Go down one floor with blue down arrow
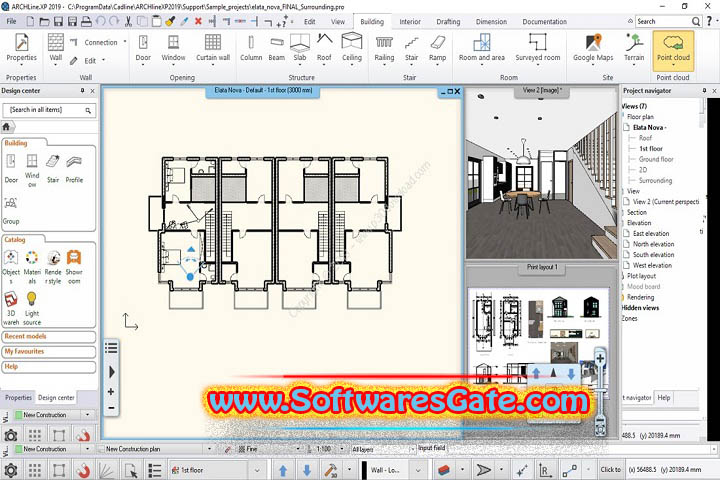This screenshot has width=720, height=480. pyautogui.click(x=307, y=470)
